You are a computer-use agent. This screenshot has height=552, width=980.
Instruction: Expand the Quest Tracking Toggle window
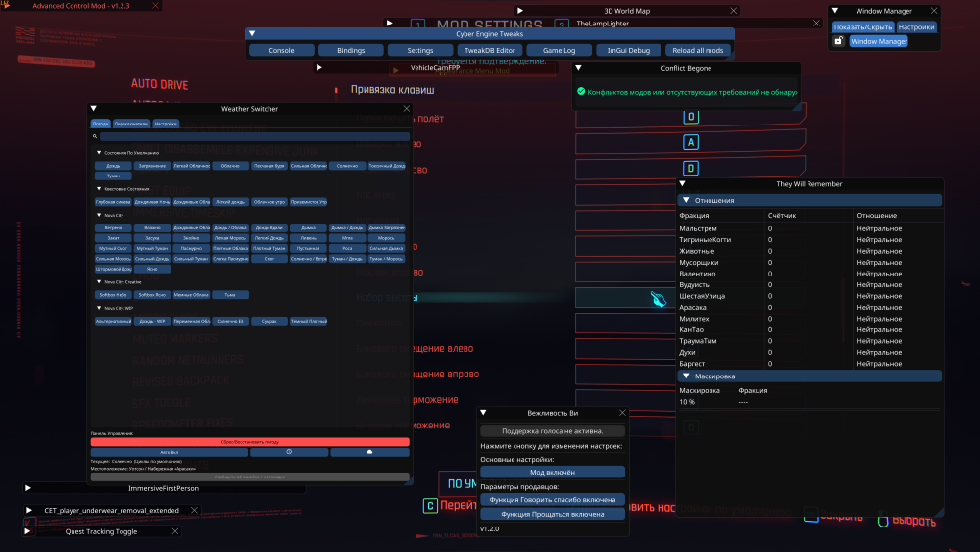point(27,531)
